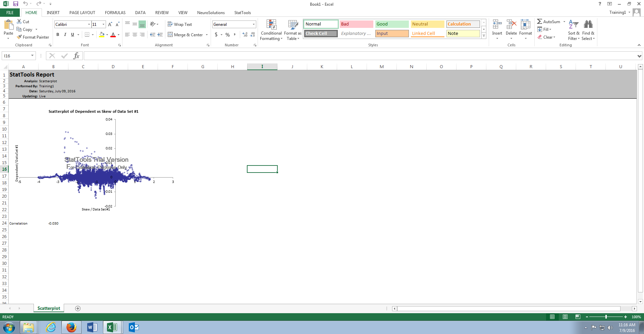
Task: Expand the cell styles gallery More arrow
Action: (484, 36)
